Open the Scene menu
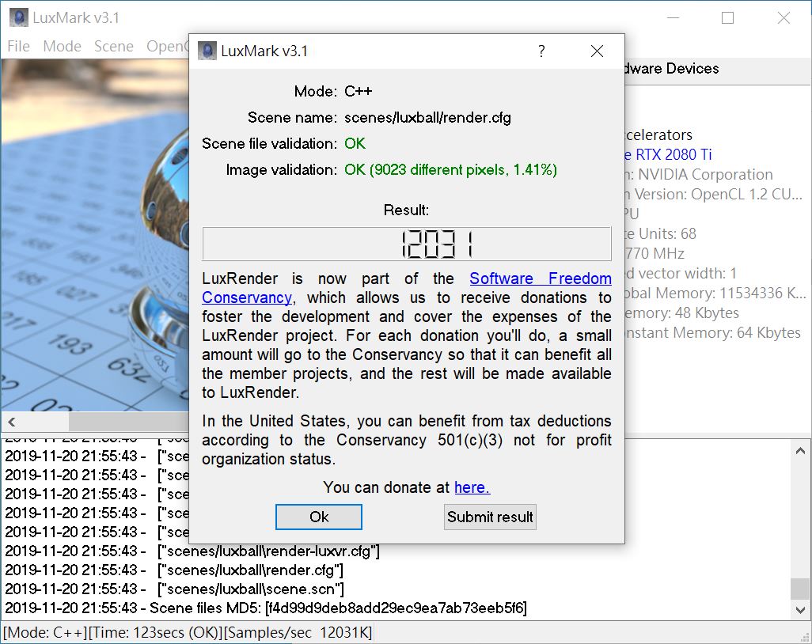Image resolution: width=812 pixels, height=644 pixels. pos(113,46)
